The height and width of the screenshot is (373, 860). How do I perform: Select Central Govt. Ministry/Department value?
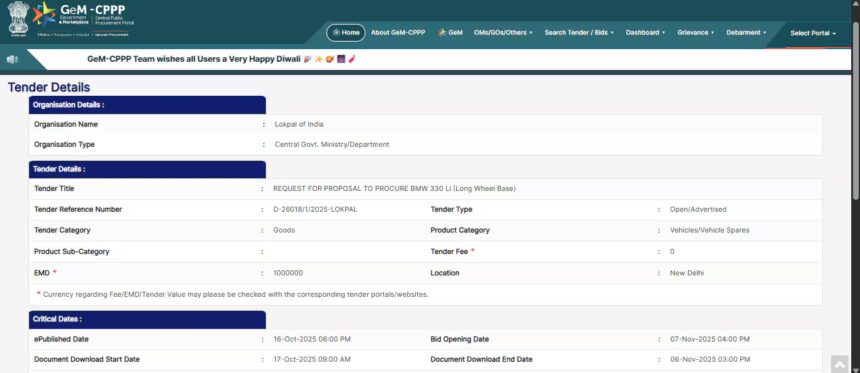click(x=332, y=145)
